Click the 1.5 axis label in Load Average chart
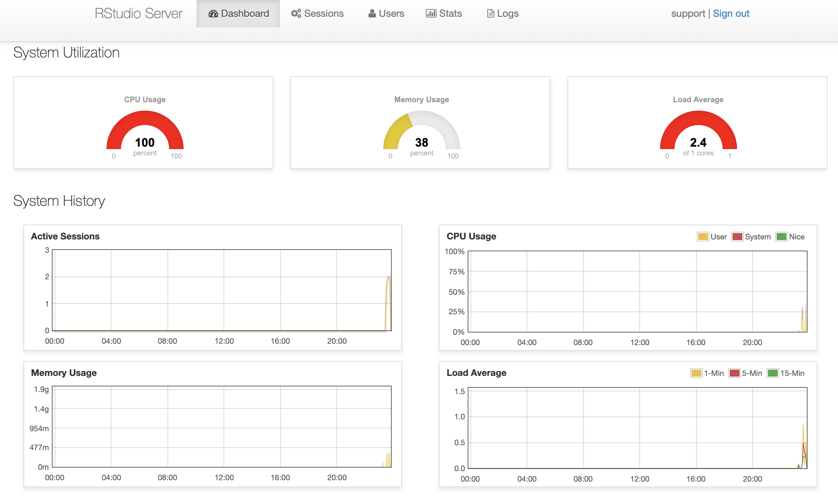Image resolution: width=838 pixels, height=504 pixels. coord(460,392)
